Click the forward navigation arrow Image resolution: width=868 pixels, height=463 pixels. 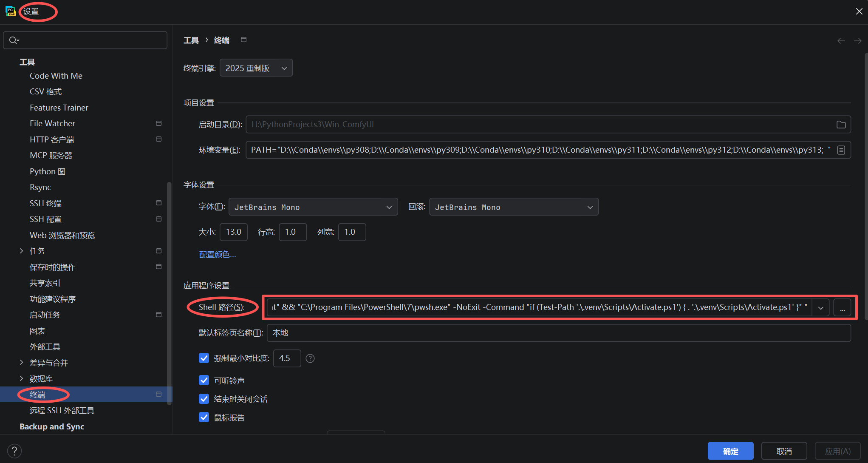[857, 41]
